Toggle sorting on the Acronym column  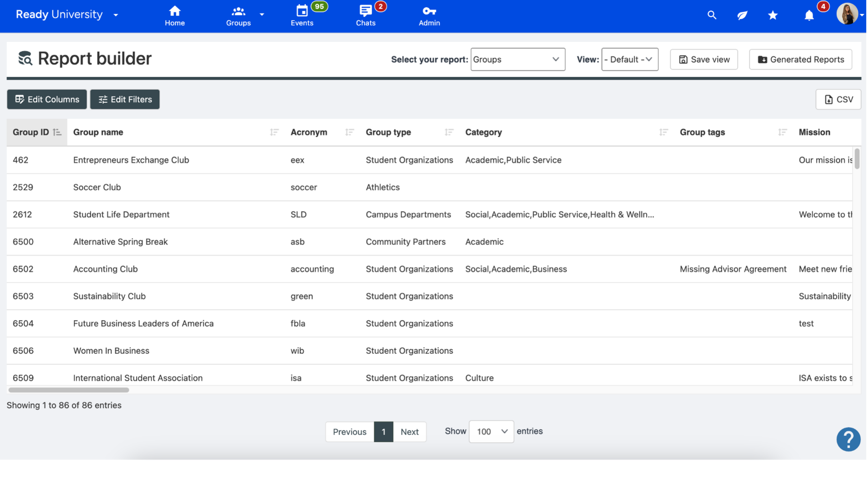(350, 132)
